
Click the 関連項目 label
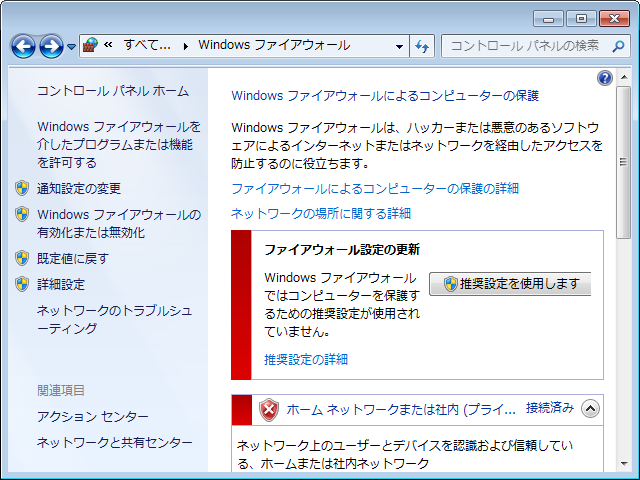(61, 390)
